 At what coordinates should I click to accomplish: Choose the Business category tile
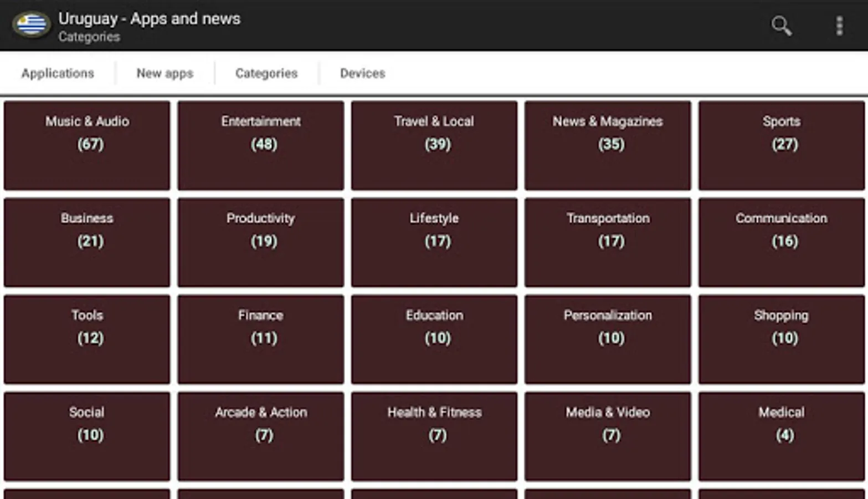[87, 242]
